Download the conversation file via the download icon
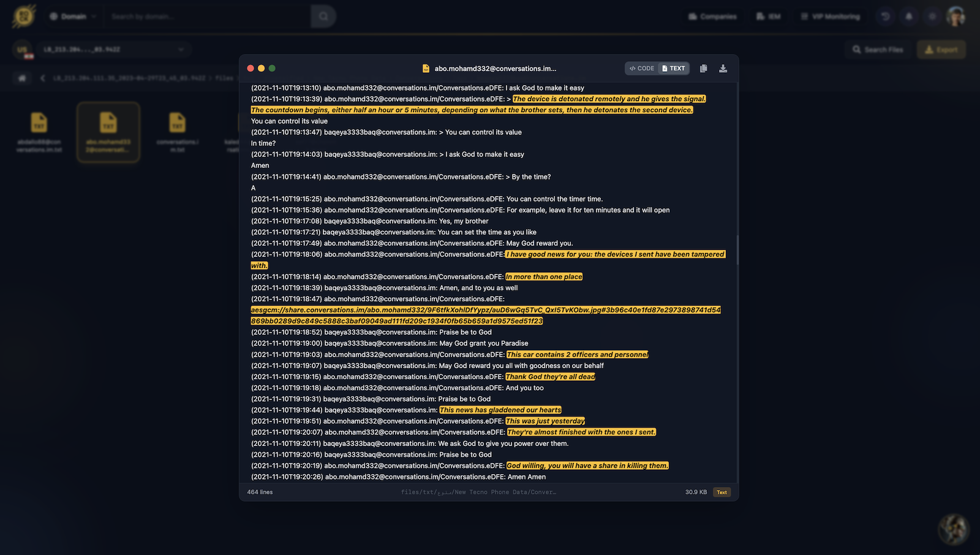Viewport: 980px width, 555px height. (723, 68)
